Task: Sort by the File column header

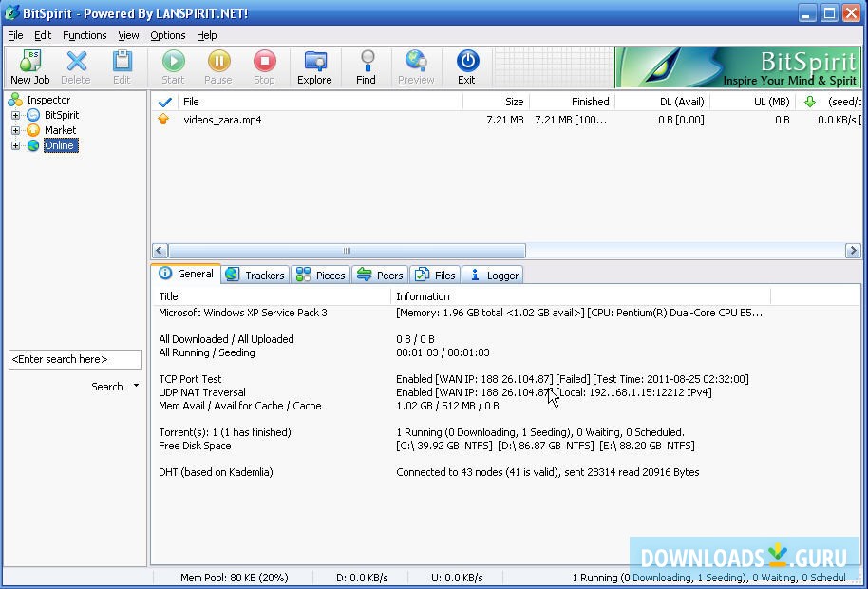Action: point(319,102)
